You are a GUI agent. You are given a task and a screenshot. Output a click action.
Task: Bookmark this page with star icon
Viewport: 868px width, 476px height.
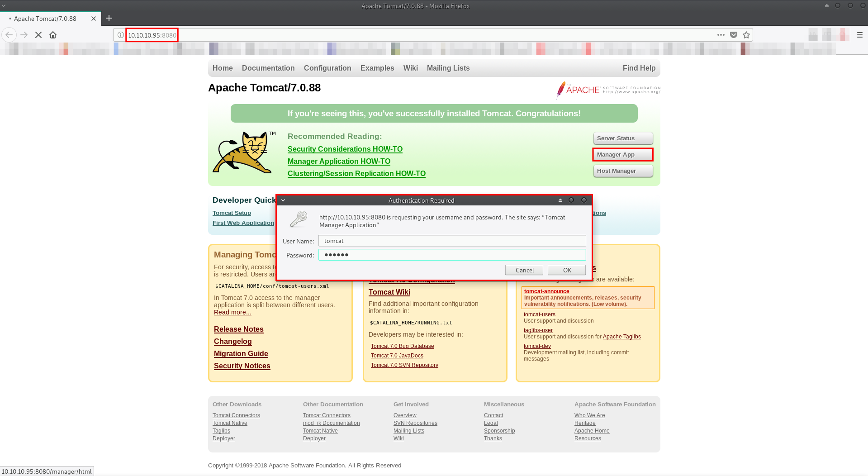(746, 35)
